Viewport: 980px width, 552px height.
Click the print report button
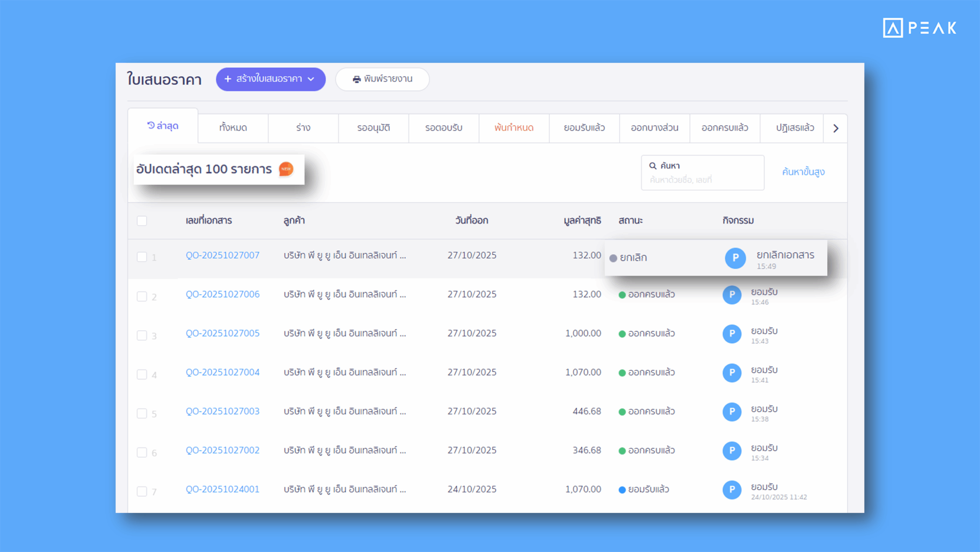[382, 79]
